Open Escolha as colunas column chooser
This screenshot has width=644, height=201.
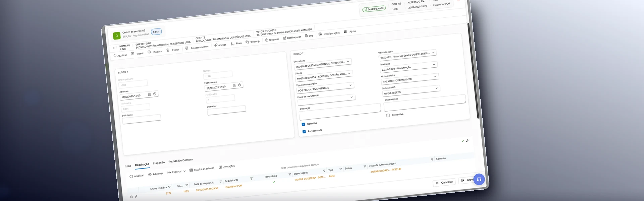[x=202, y=169]
